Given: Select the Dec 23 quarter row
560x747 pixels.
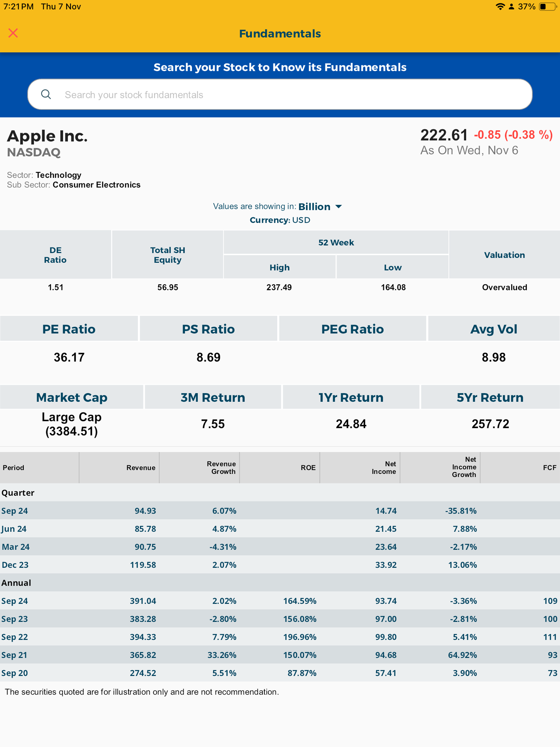Looking at the screenshot, I should click(x=280, y=565).
